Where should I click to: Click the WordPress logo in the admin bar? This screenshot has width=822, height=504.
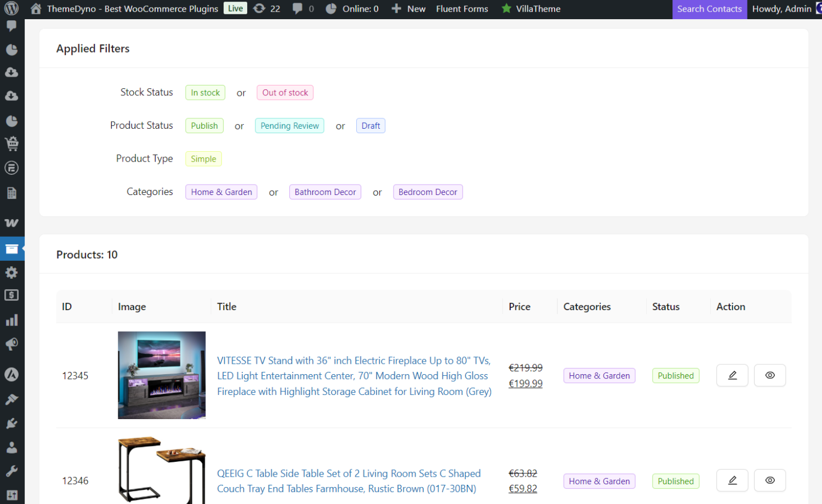tap(12, 8)
